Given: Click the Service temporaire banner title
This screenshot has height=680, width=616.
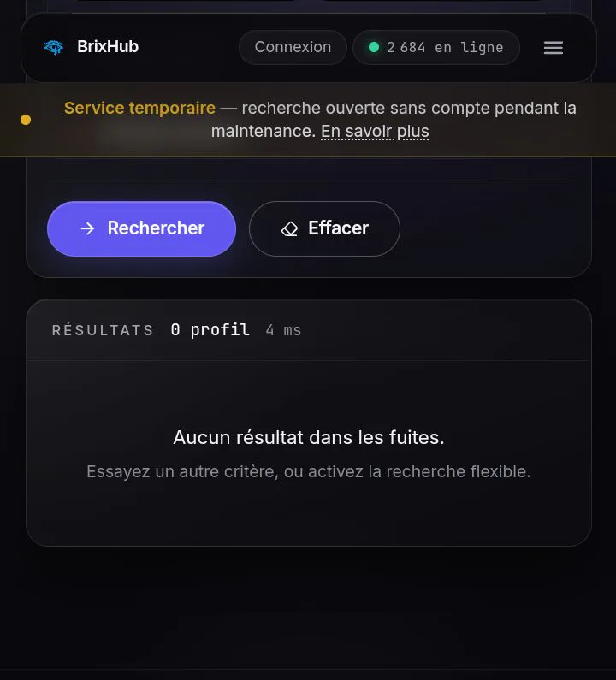Looking at the screenshot, I should [139, 108].
